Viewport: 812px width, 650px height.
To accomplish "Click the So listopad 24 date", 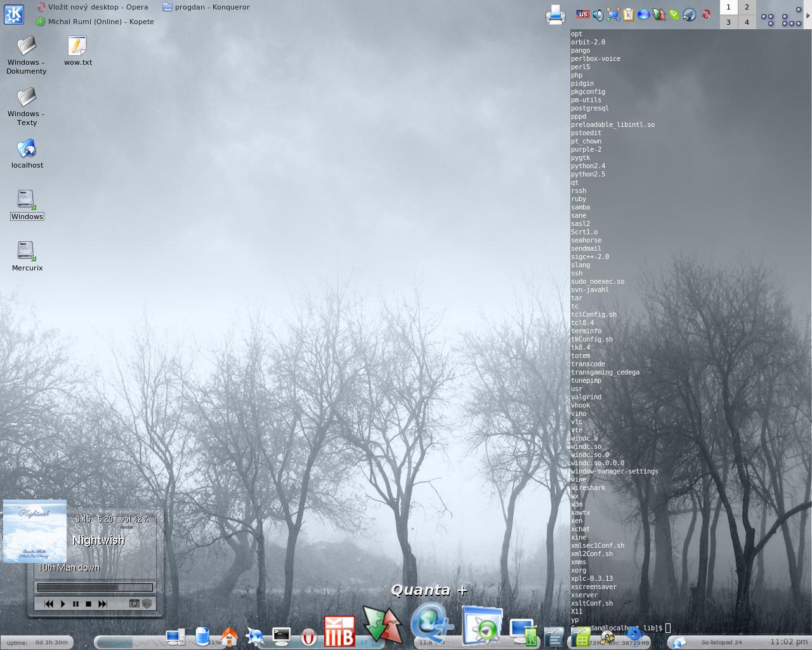I will 721,642.
